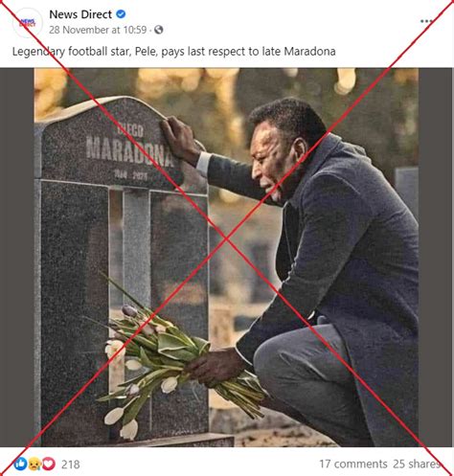This screenshot has width=454, height=476.
Task: Open the 17 comments link
Action: [353, 464]
